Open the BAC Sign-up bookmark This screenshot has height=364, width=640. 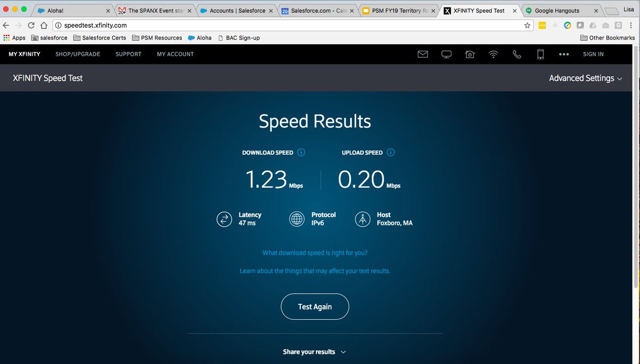tap(238, 38)
